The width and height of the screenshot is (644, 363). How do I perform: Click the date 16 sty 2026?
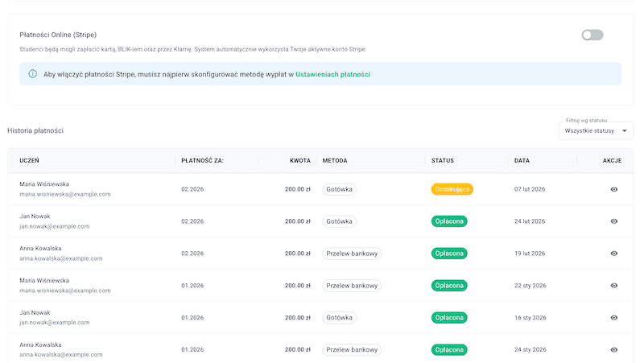(530, 317)
